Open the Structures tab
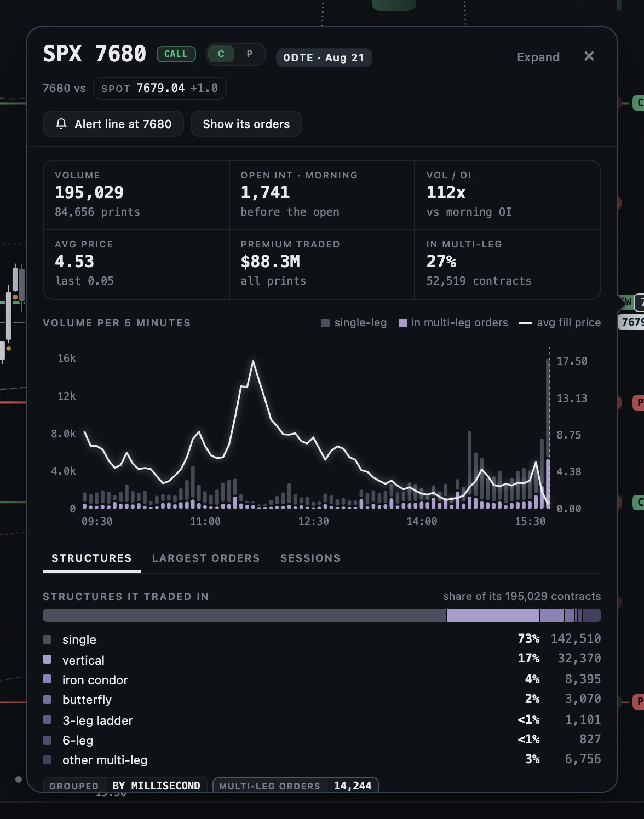Image resolution: width=644 pixels, height=819 pixels. 91,558
